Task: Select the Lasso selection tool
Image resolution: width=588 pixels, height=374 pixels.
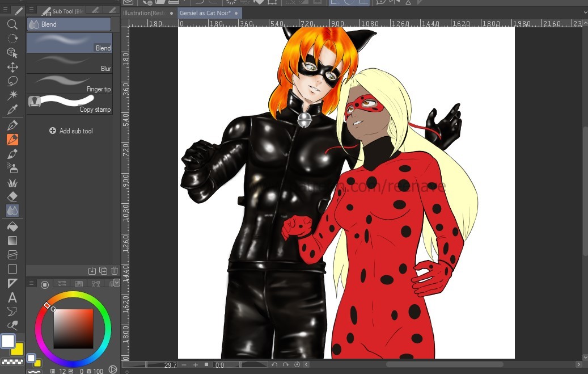Action: [12, 81]
